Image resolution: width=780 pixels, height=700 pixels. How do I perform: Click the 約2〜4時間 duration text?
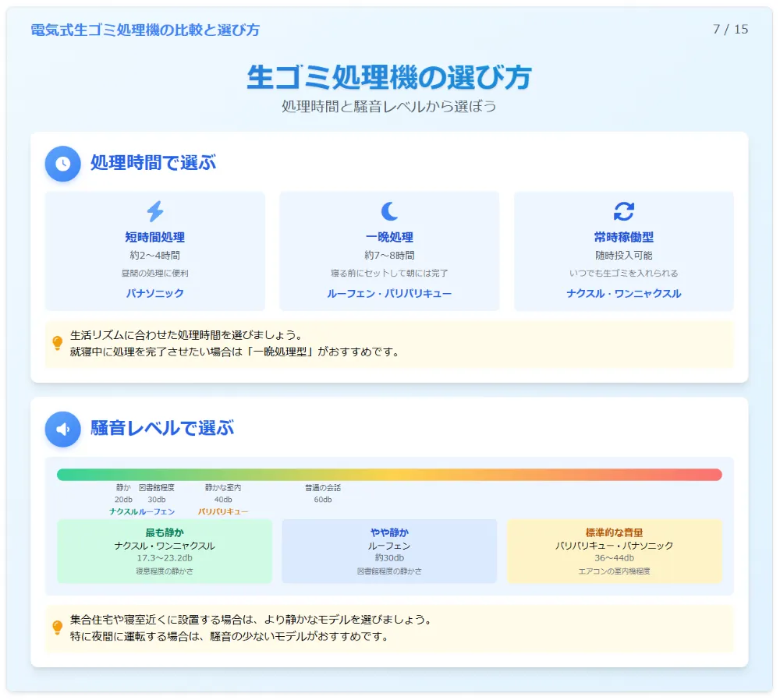tap(155, 256)
